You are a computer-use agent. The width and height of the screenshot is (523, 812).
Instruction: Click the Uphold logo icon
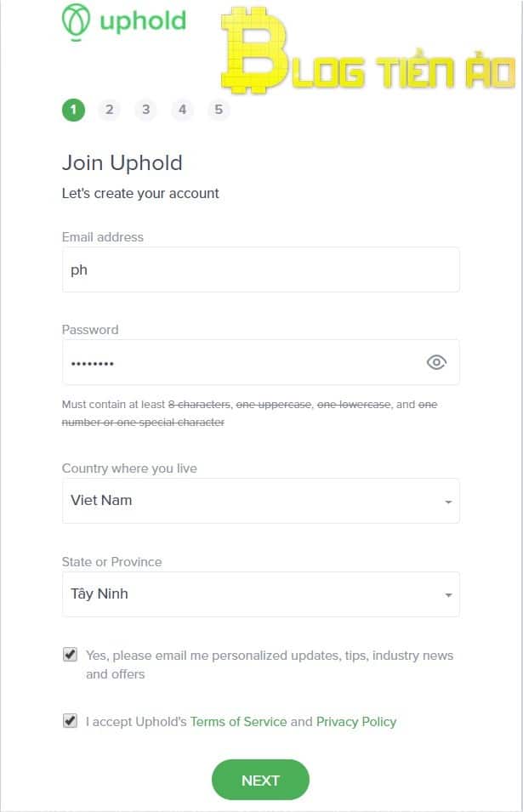76,21
